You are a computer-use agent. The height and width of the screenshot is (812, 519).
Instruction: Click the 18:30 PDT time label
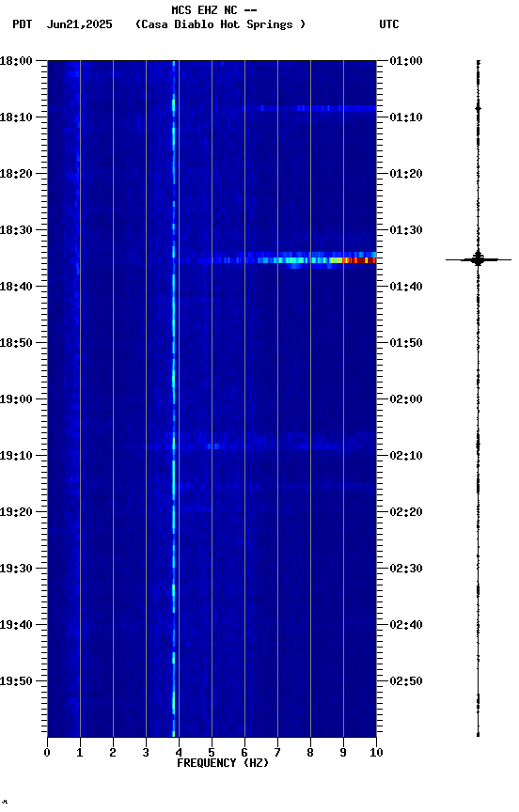16,230
